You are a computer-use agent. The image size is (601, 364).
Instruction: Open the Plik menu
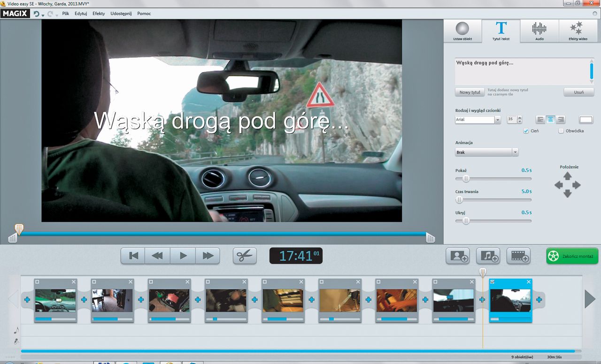click(66, 14)
